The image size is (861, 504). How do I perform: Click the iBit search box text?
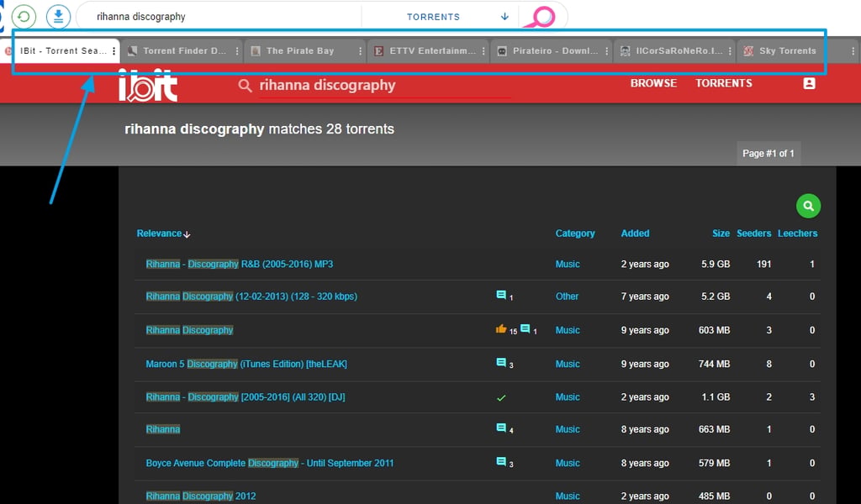[328, 85]
